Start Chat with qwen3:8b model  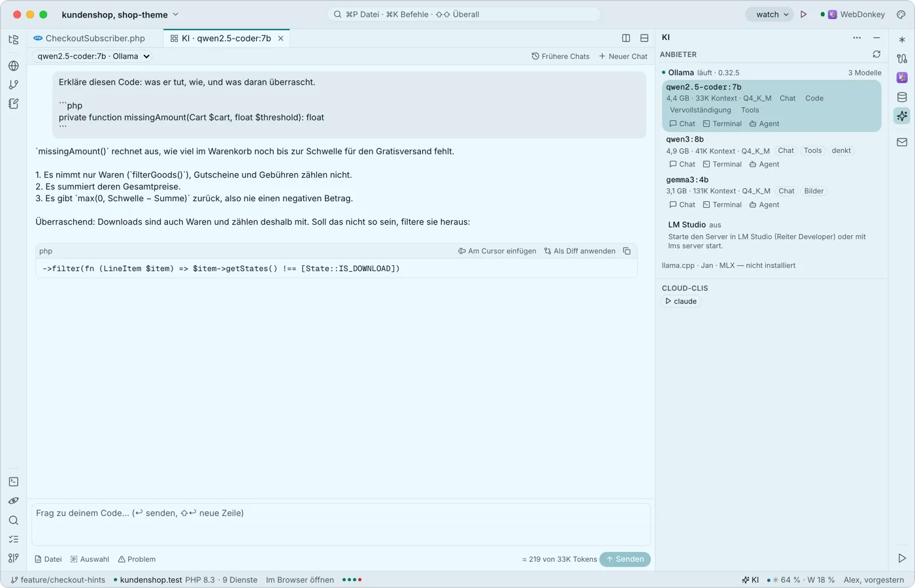[682, 164]
